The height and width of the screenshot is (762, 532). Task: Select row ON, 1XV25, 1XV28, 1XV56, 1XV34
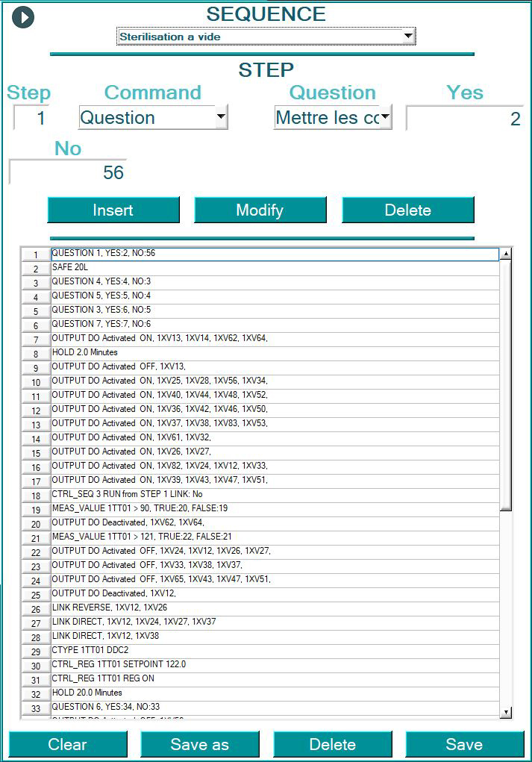[x=275, y=382]
